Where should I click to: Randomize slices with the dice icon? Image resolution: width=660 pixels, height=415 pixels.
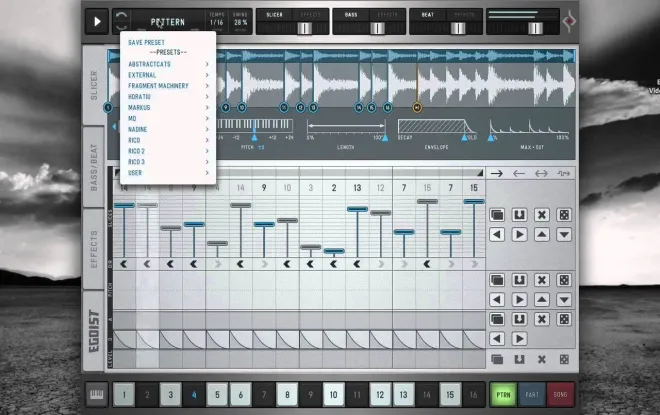(x=564, y=215)
